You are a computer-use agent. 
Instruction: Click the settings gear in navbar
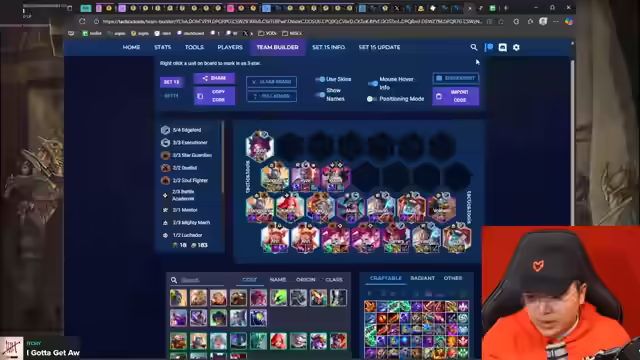(x=516, y=47)
